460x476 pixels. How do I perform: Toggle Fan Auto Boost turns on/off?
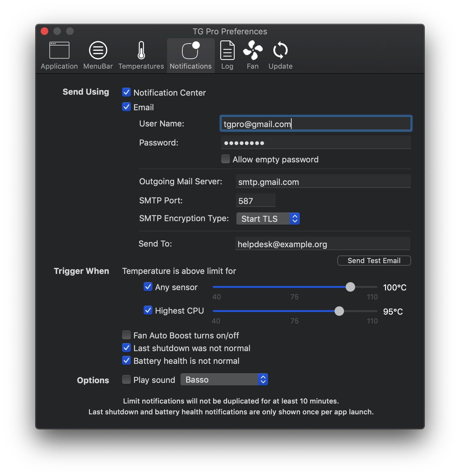tap(126, 335)
